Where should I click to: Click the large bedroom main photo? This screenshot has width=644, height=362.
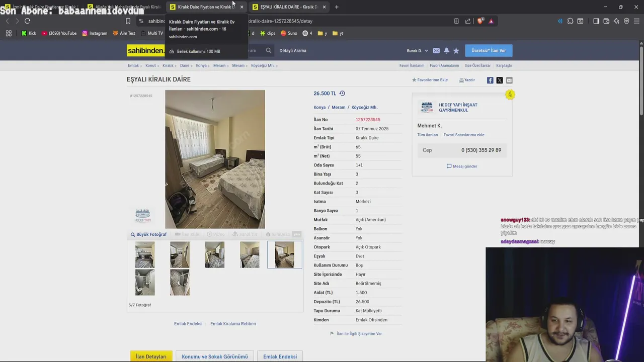(x=215, y=159)
